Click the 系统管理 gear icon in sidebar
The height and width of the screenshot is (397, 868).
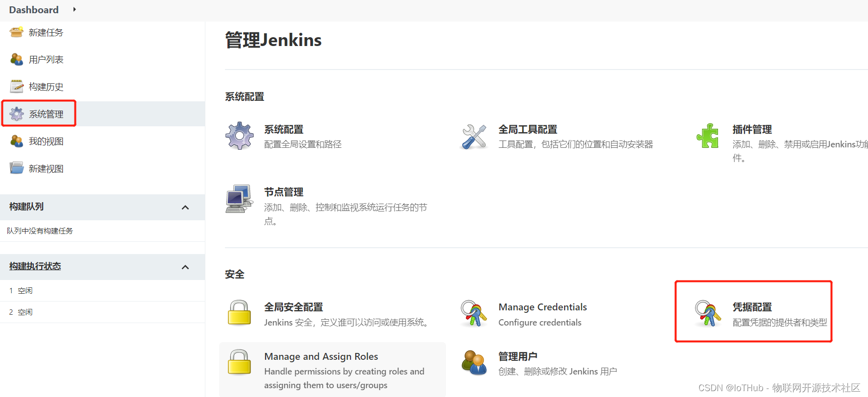click(16, 114)
